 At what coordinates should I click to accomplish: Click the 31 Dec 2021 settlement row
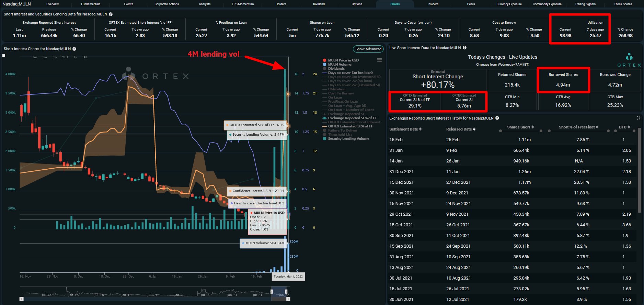pyautogui.click(x=513, y=172)
